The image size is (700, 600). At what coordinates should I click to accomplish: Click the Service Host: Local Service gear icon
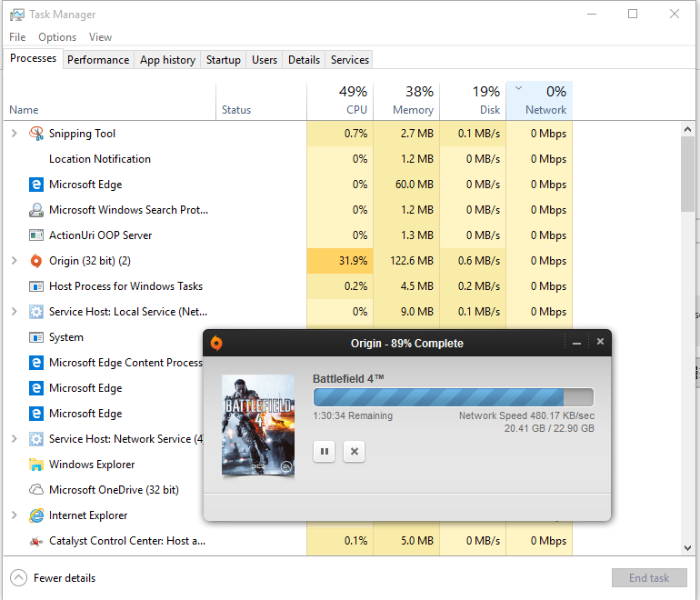coord(36,312)
